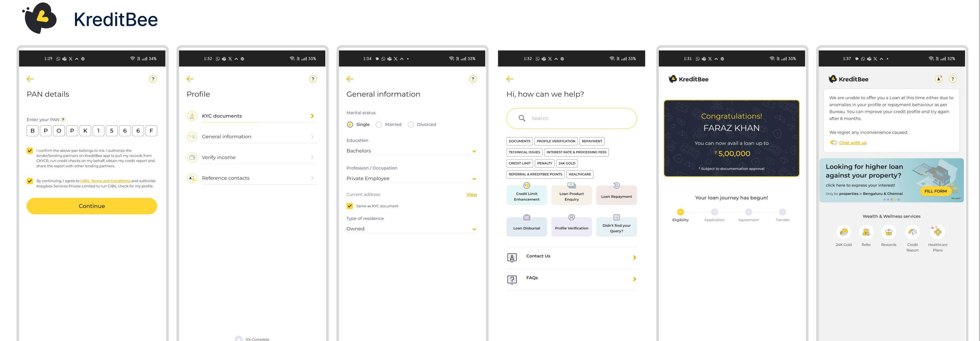This screenshot has width=980, height=341.
Task: Select the TECHNICAL ISSUES topic chip
Action: 524,152
